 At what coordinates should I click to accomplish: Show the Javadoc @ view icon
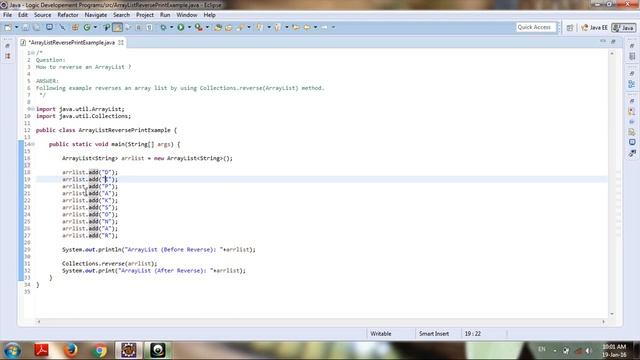[x=632, y=122]
